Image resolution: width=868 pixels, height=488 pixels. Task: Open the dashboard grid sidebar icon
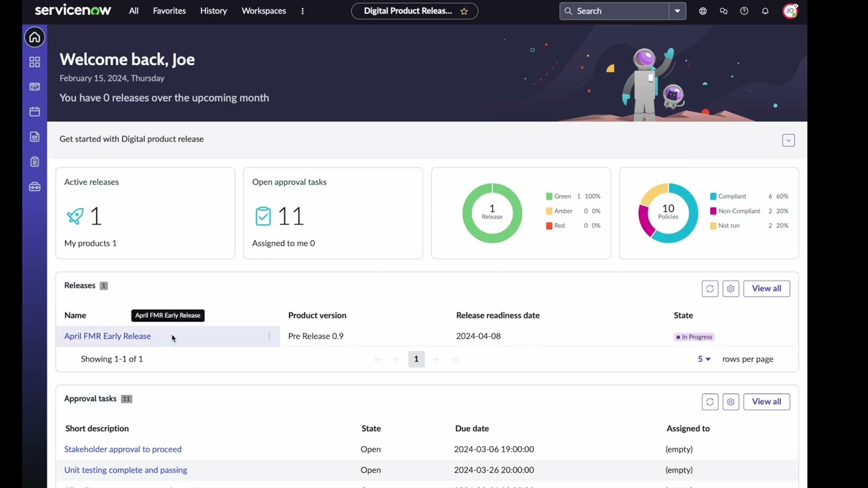tap(35, 62)
